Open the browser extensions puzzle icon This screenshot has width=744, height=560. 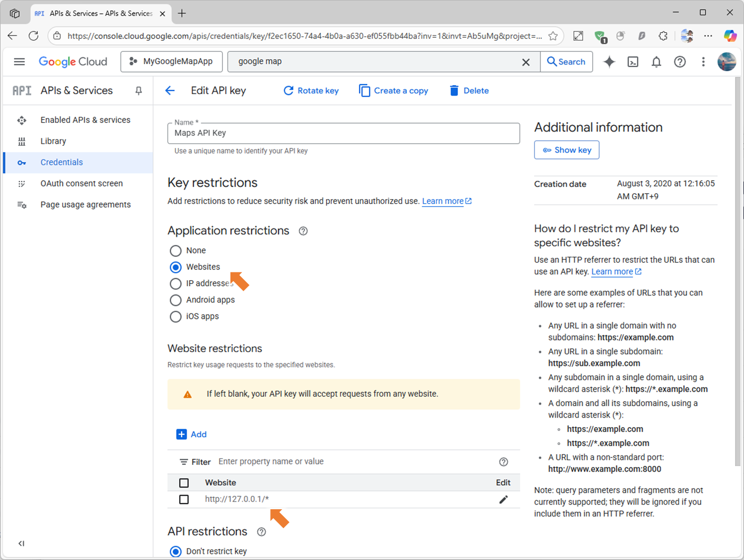663,36
